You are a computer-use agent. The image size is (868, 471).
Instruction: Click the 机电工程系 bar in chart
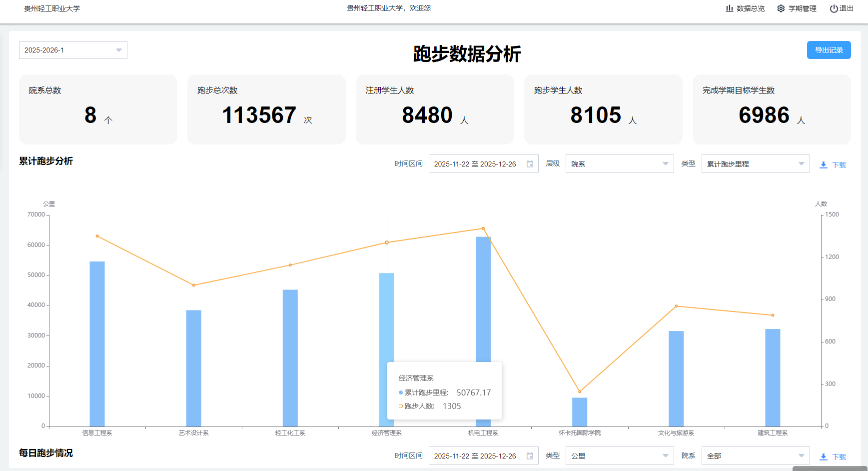483,300
